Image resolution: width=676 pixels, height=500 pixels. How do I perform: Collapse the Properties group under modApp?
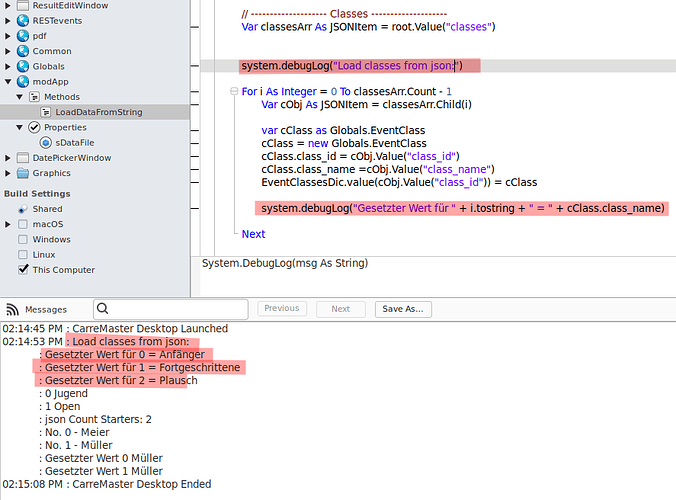[19, 128]
